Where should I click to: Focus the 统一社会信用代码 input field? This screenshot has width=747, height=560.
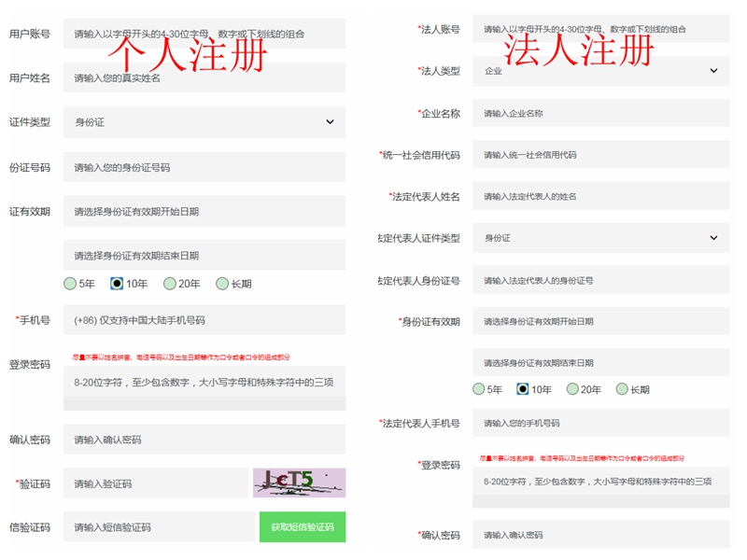point(600,155)
